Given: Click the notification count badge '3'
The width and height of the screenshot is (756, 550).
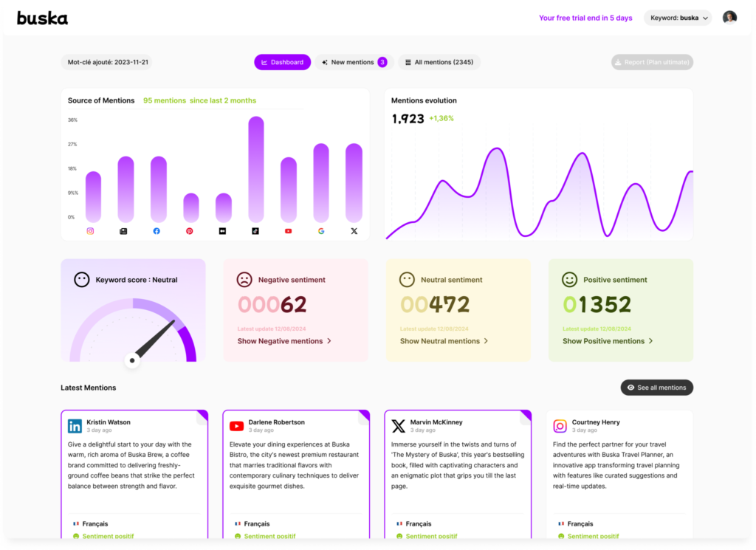Looking at the screenshot, I should (382, 62).
